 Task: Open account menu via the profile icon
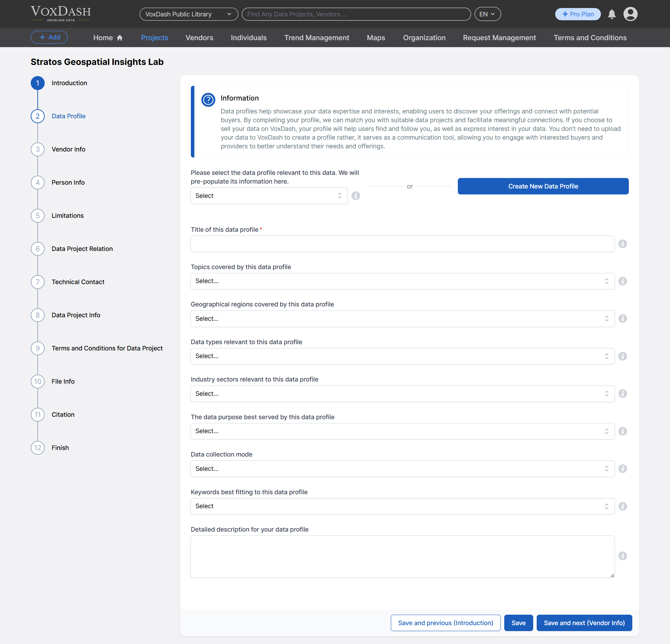pos(630,14)
